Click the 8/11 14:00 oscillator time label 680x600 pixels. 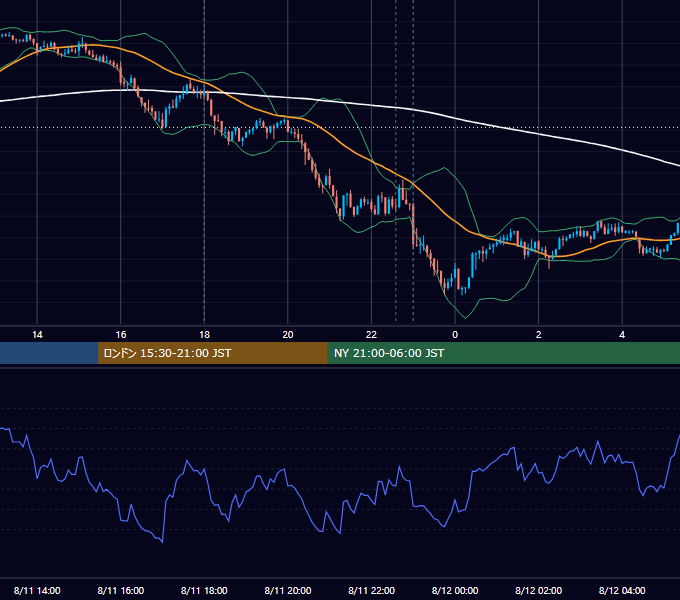[x=37, y=590]
